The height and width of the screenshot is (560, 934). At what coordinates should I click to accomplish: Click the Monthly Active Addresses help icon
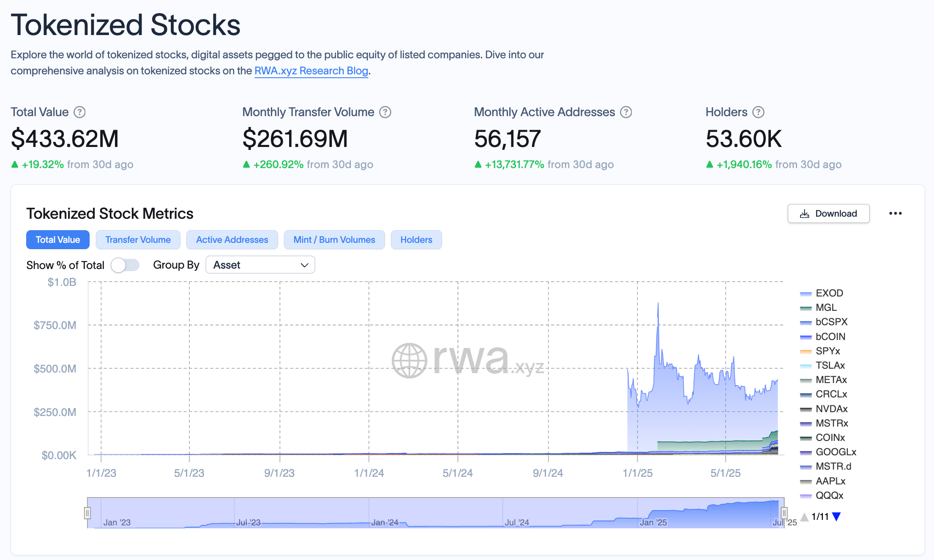626,112
